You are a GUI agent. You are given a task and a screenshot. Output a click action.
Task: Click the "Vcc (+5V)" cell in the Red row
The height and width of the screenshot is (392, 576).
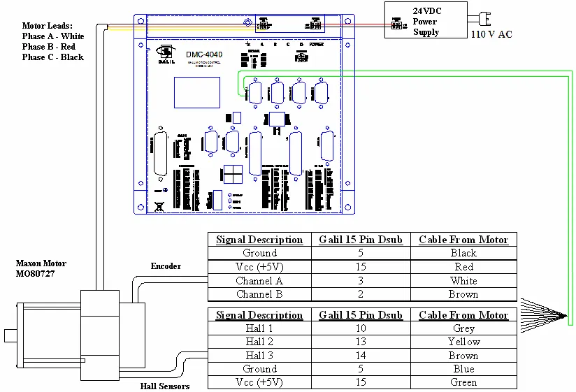(x=260, y=267)
